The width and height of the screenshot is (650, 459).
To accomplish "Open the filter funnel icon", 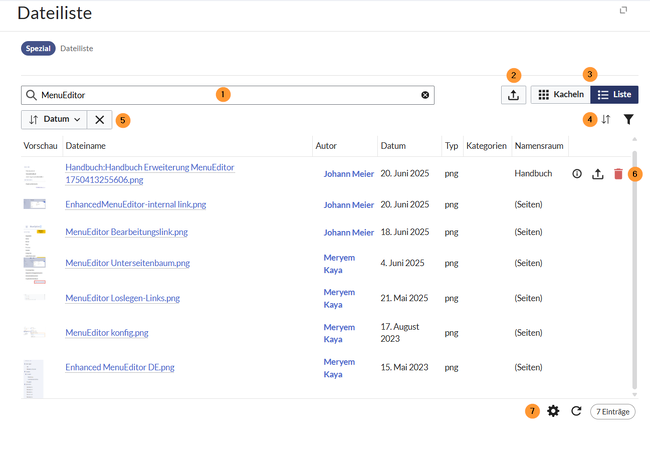I will [x=629, y=120].
